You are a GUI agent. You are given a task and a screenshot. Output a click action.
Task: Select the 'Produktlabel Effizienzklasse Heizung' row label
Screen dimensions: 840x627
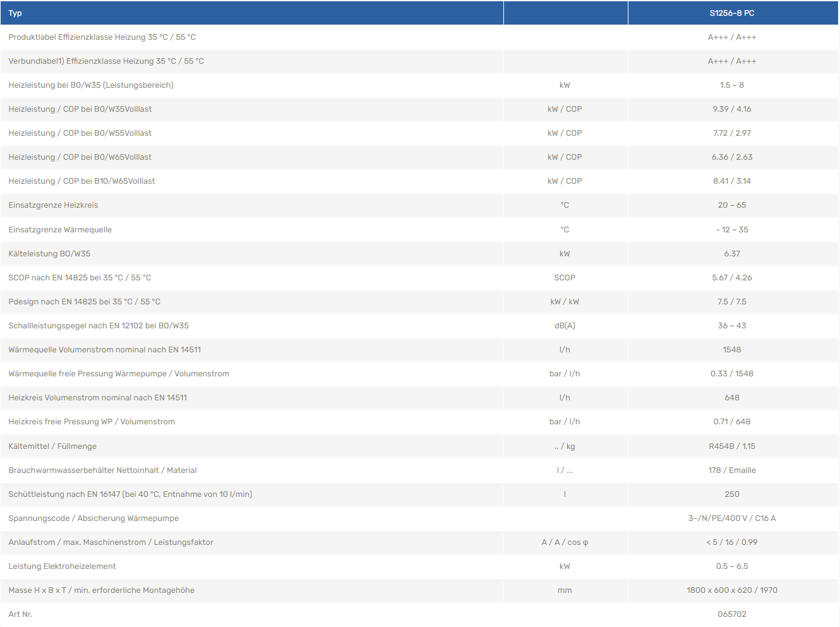point(102,37)
